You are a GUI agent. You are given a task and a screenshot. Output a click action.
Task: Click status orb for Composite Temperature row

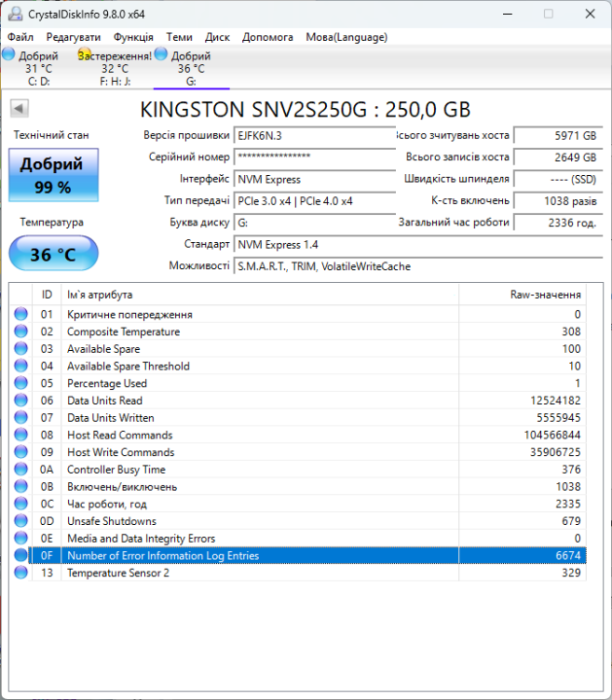click(20, 332)
